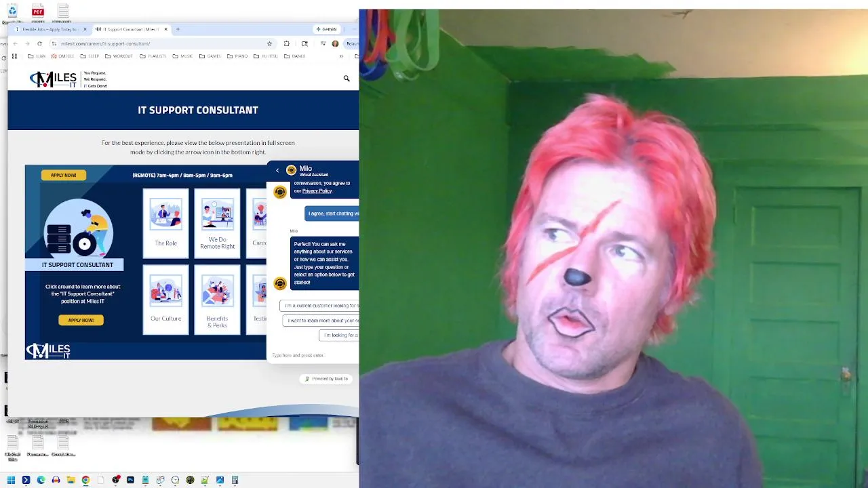Open the SLEEP bookmarks folder
Image resolution: width=868 pixels, height=488 pixels.
click(90, 56)
